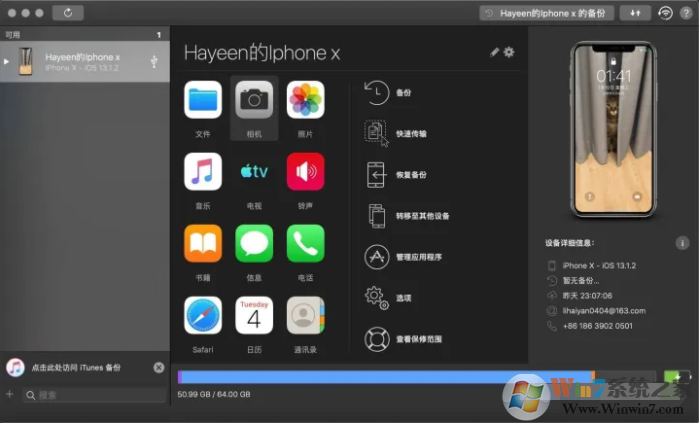Open Options (选项) with gears icon

(388, 298)
